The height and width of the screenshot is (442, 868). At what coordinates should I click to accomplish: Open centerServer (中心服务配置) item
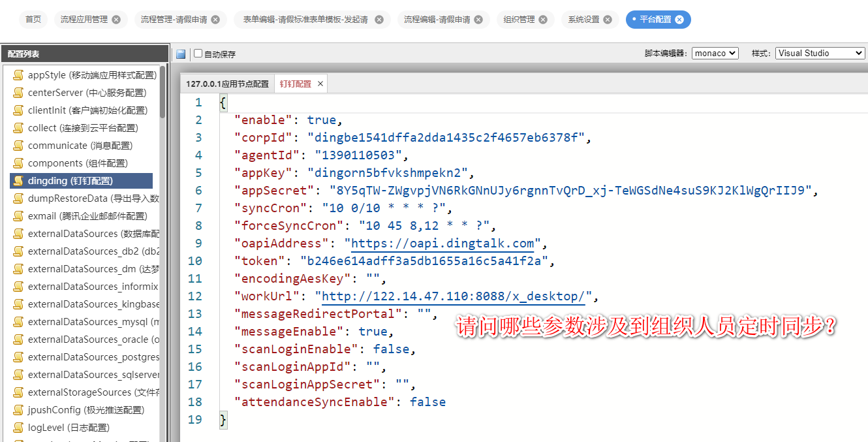tap(87, 93)
